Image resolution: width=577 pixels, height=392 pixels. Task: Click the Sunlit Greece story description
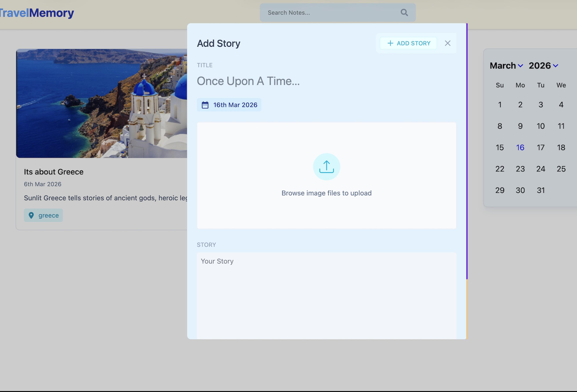105,198
